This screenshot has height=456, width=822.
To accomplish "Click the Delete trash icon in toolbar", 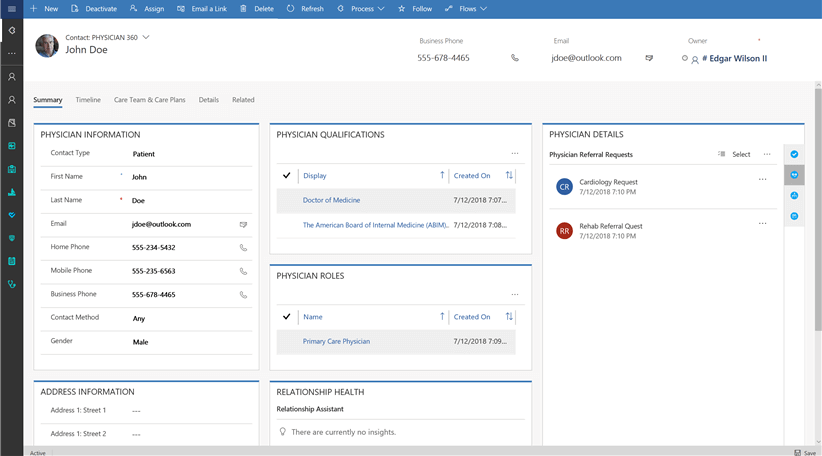I will (x=243, y=8).
